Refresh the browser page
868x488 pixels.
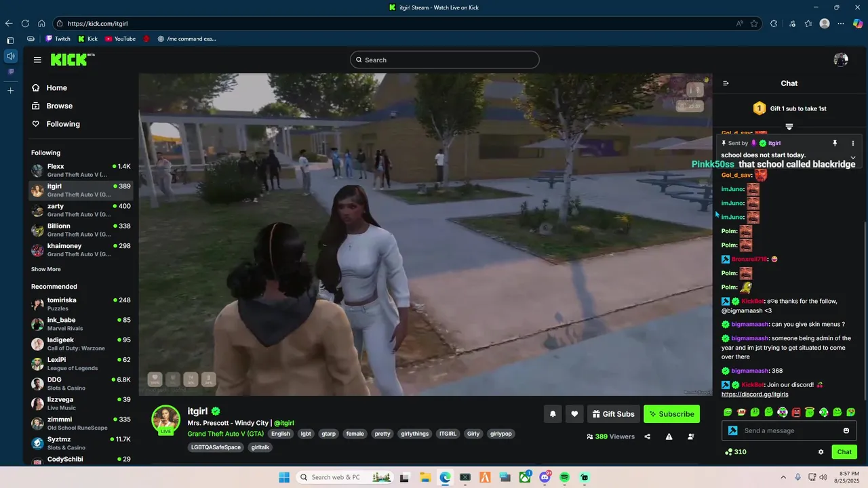point(25,23)
